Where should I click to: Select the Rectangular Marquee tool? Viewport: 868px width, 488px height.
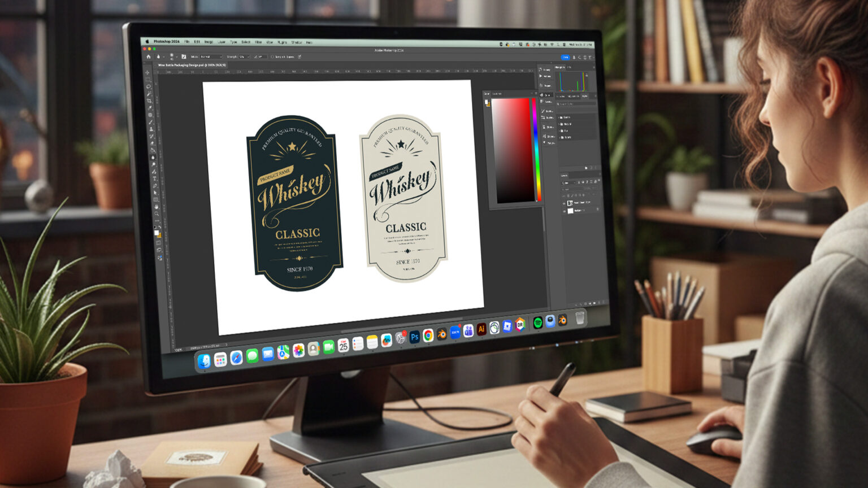tap(149, 80)
